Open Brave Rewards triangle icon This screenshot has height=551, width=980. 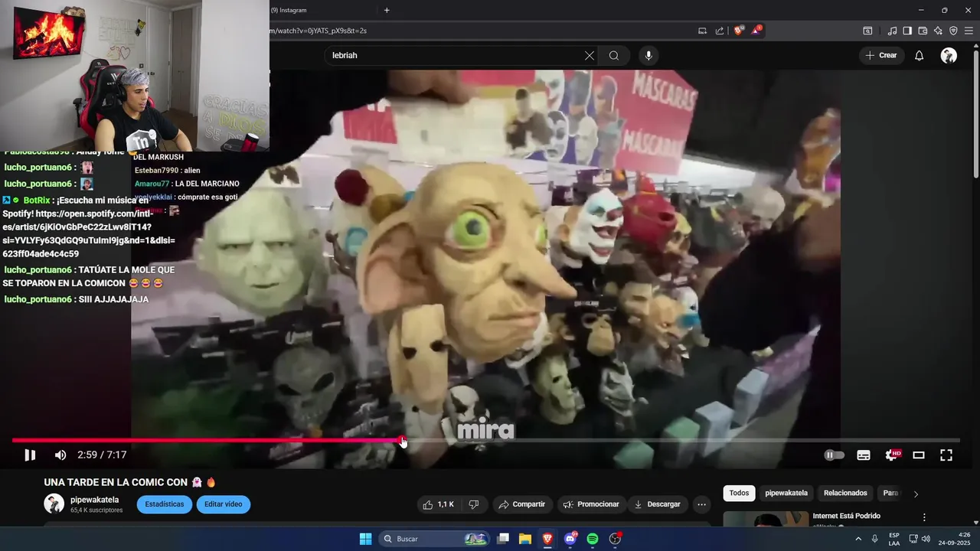pyautogui.click(x=756, y=31)
